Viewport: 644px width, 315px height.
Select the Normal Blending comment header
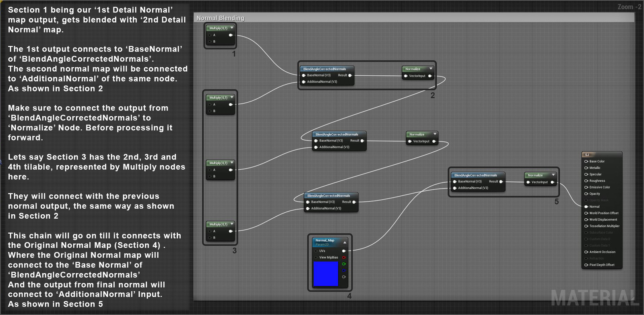(x=415, y=18)
